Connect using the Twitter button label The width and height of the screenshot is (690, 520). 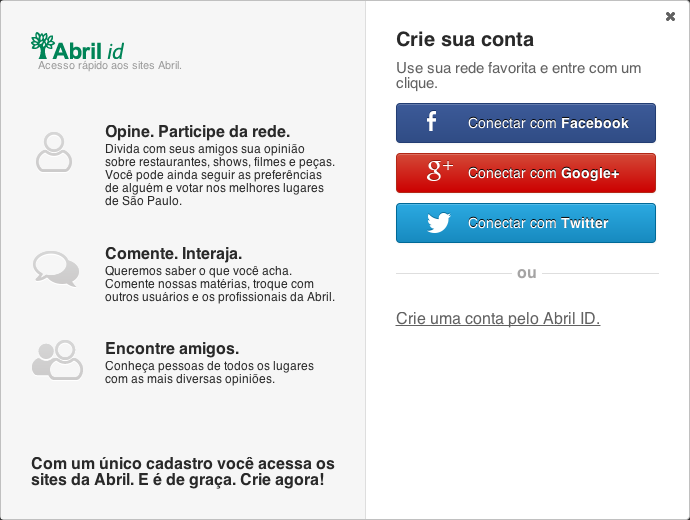pyautogui.click(x=538, y=223)
